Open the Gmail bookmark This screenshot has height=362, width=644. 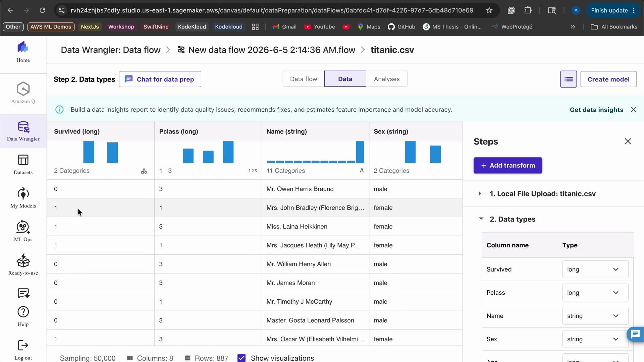284,27
